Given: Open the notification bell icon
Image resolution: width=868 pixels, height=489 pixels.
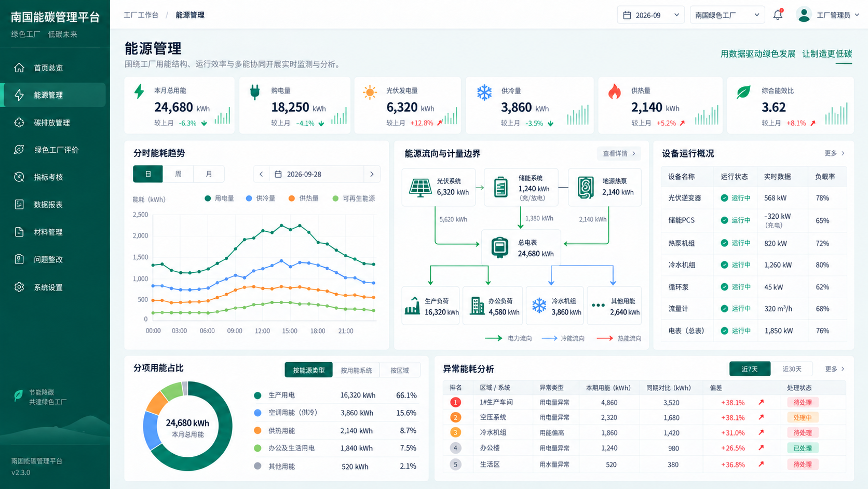Looking at the screenshot, I should (x=778, y=15).
